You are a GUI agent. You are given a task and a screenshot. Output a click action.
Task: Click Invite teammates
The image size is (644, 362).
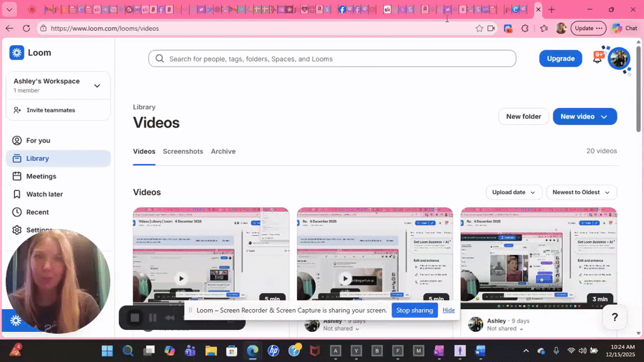point(58,110)
